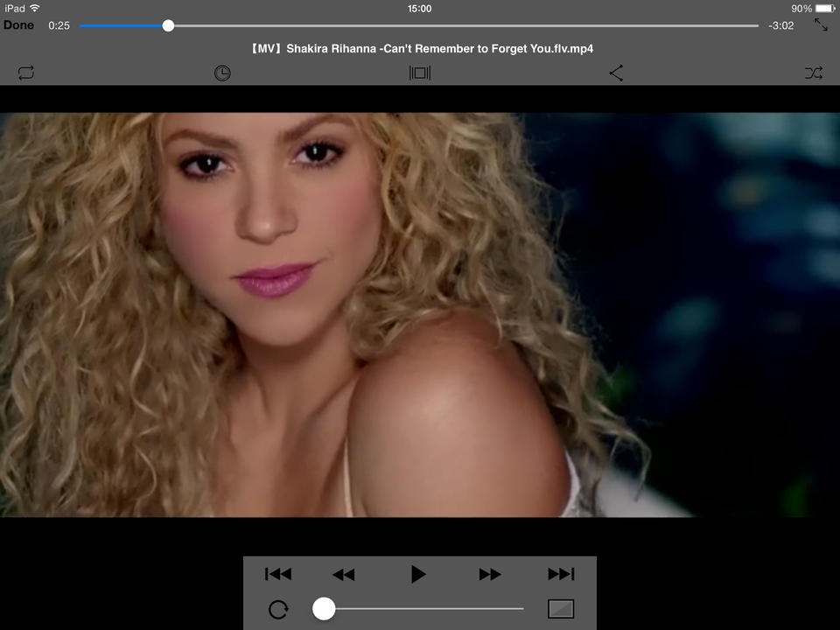
Task: Rewind the video
Action: [x=343, y=575]
